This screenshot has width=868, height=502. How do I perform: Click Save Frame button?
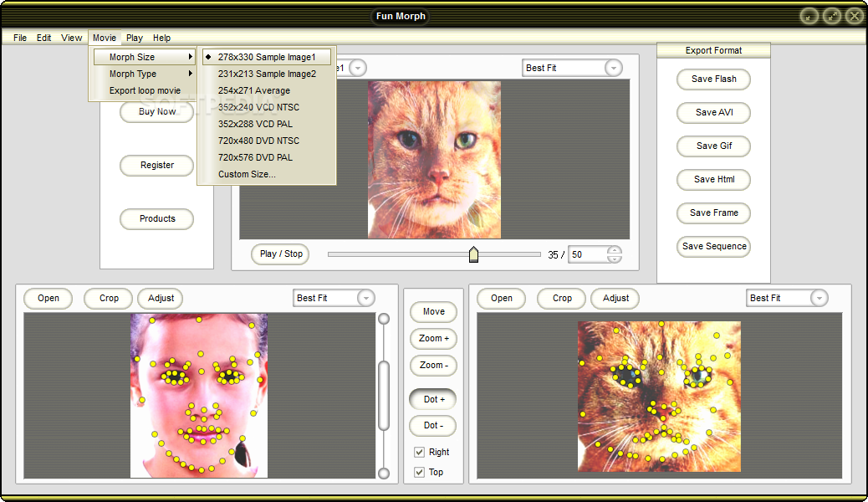coord(713,213)
